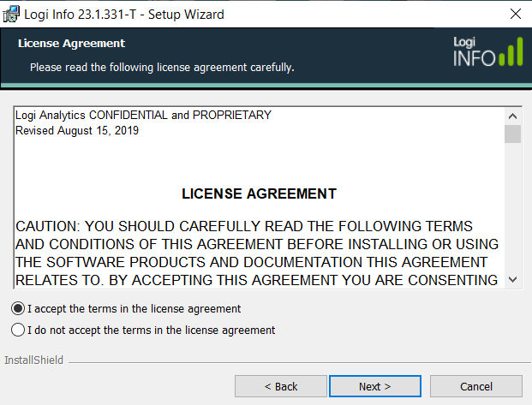Cancel the installation
This screenshot has width=532, height=405.
coord(476,386)
